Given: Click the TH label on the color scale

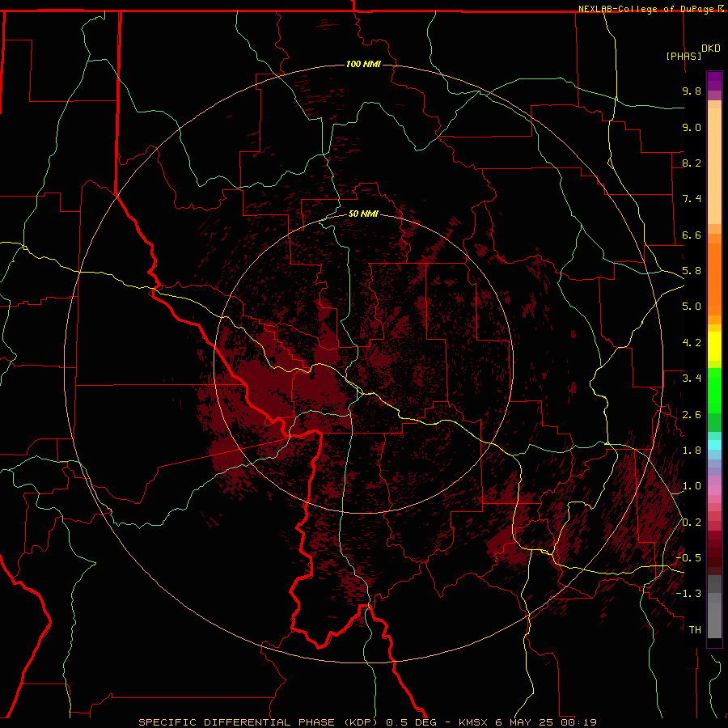Looking at the screenshot, I should [695, 630].
